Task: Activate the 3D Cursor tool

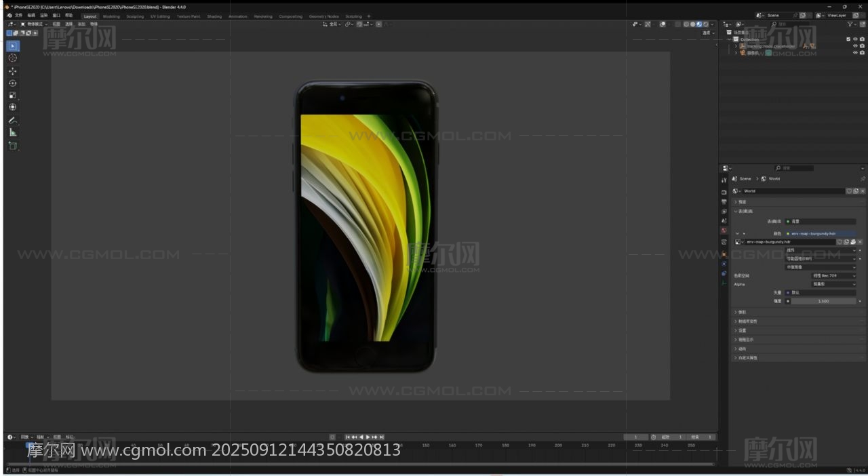Action: [13, 58]
